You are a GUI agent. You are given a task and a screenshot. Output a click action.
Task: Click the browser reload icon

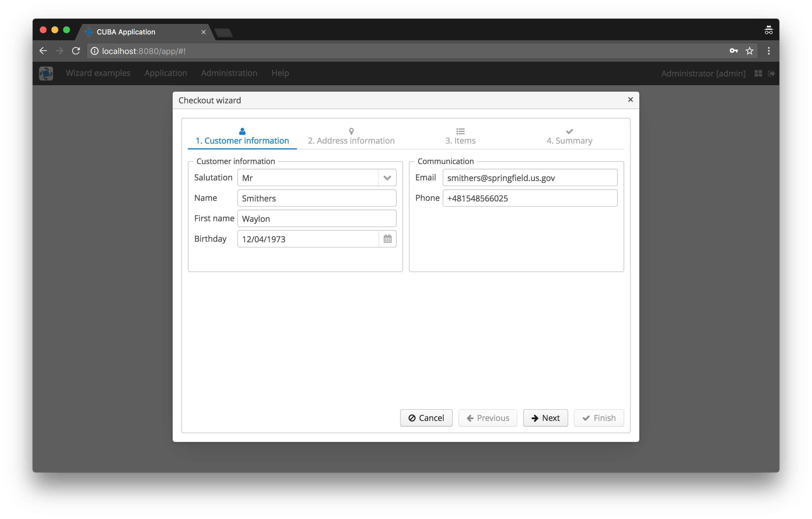coord(76,51)
